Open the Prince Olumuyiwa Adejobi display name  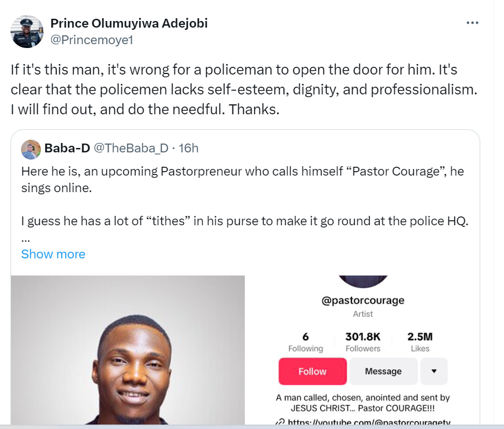[x=129, y=23]
